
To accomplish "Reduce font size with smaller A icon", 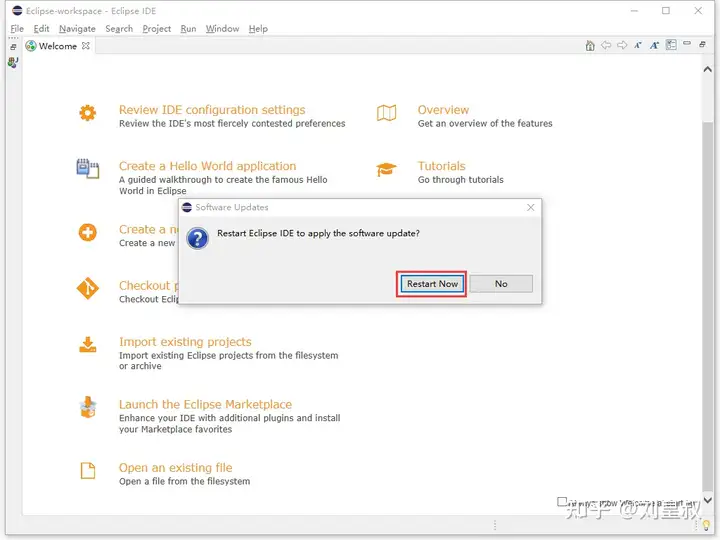I will tap(638, 45).
